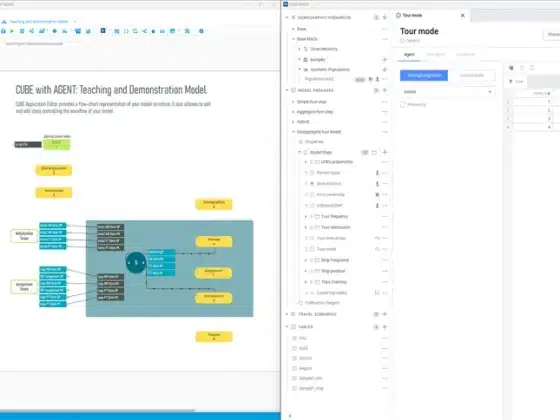560x420 pixels.
Task: Expand the Travel Scenarios section
Action: coord(287,314)
